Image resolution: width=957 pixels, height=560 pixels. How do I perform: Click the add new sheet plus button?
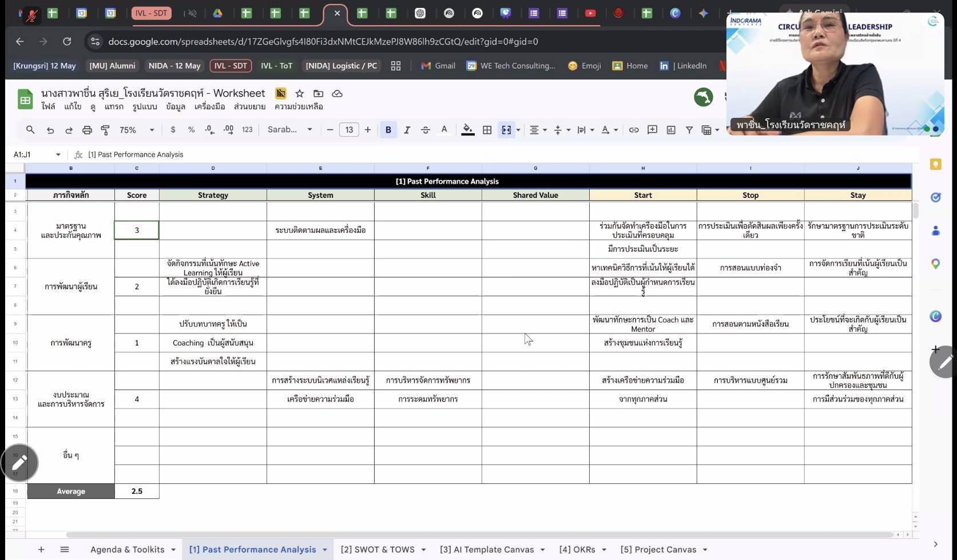[x=41, y=550]
